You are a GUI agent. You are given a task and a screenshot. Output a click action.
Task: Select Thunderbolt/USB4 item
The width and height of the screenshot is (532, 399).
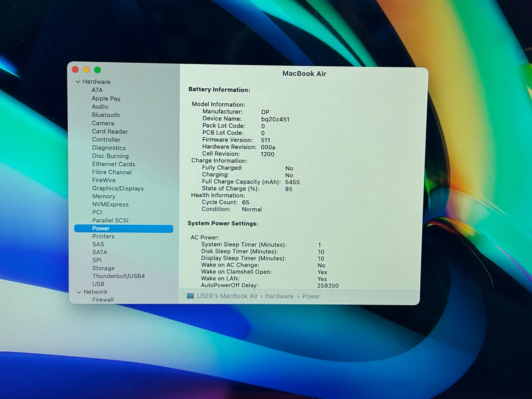pos(118,276)
